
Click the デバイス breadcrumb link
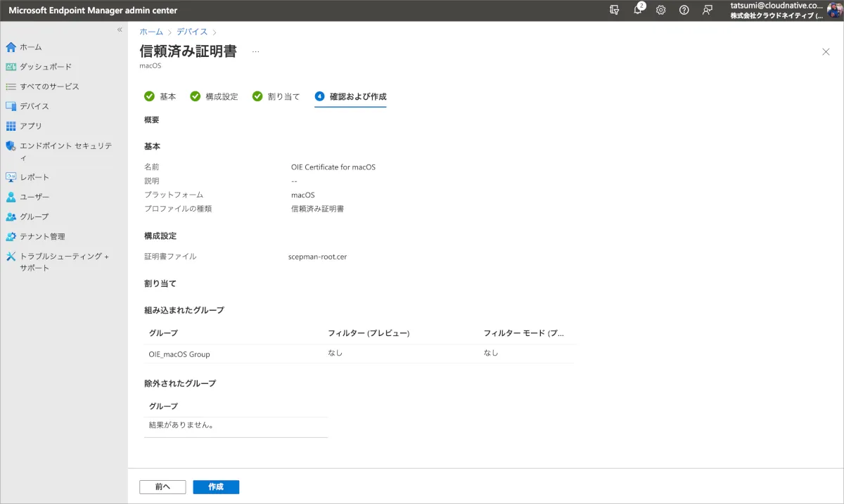click(x=191, y=32)
